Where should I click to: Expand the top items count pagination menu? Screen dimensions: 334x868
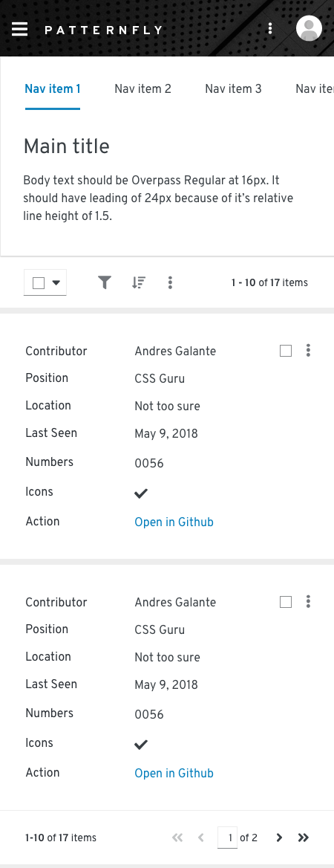point(270,283)
